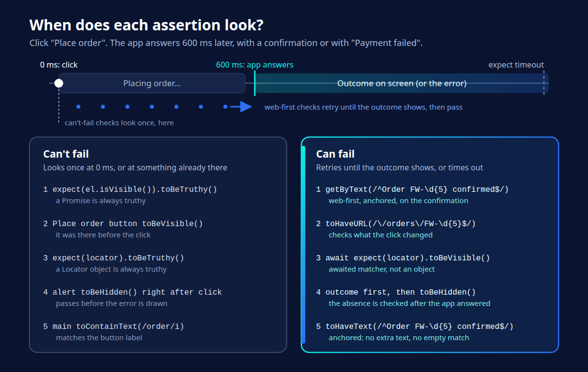Image resolution: width=588 pixels, height=372 pixels.
Task: Click the 'Placing order...' timeline segment
Action: [x=152, y=83]
